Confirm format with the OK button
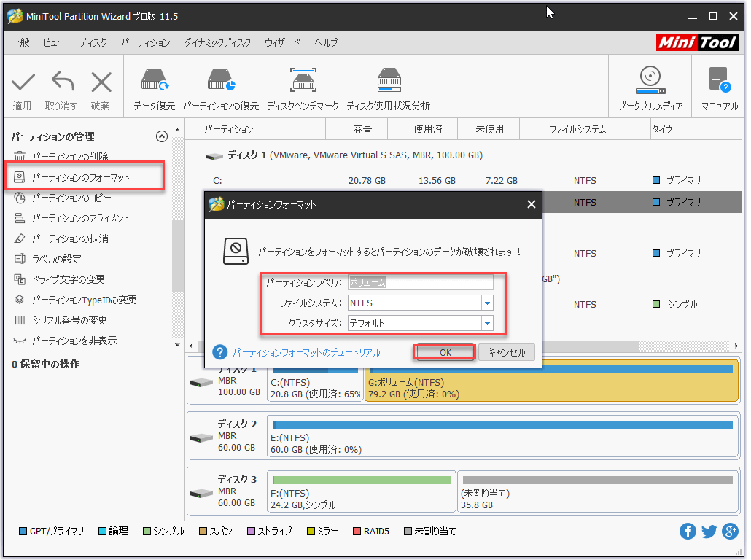This screenshot has height=560, width=751. [x=445, y=352]
